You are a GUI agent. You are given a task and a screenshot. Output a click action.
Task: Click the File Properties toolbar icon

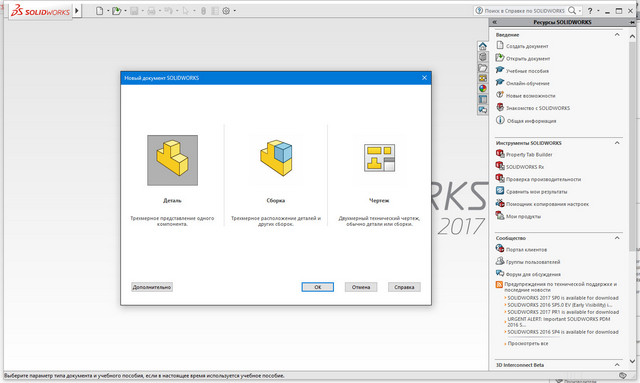[215, 11]
